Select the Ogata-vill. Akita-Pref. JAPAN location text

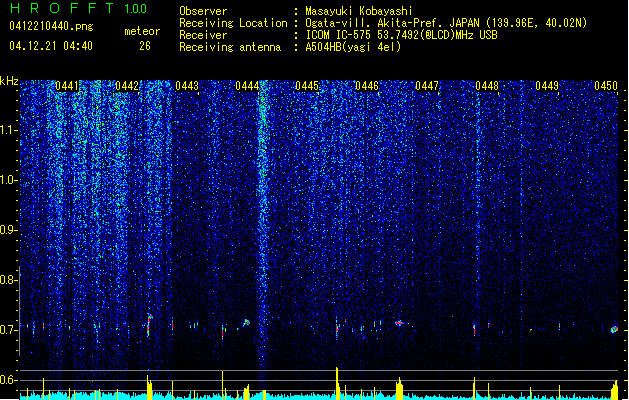click(446, 23)
